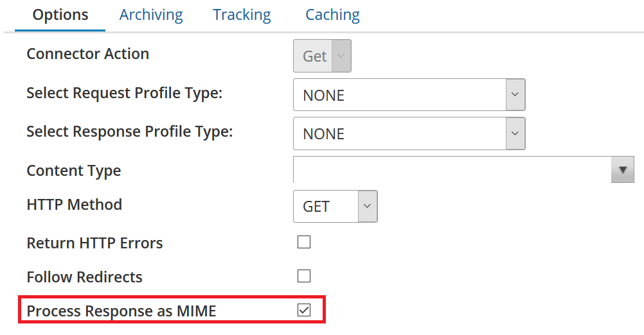Click the Request Profile Type chevron arrow
The width and height of the screenshot is (644, 335).
coord(515,95)
